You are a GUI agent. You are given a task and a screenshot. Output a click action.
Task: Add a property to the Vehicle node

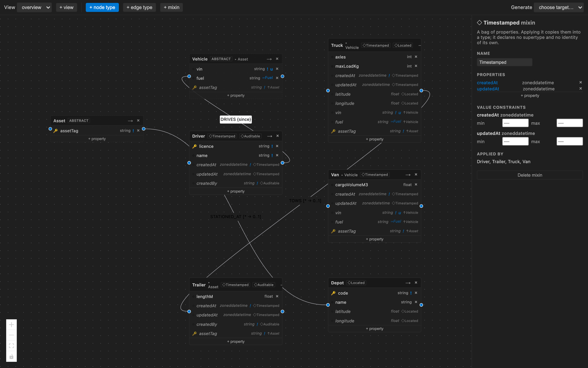click(236, 95)
